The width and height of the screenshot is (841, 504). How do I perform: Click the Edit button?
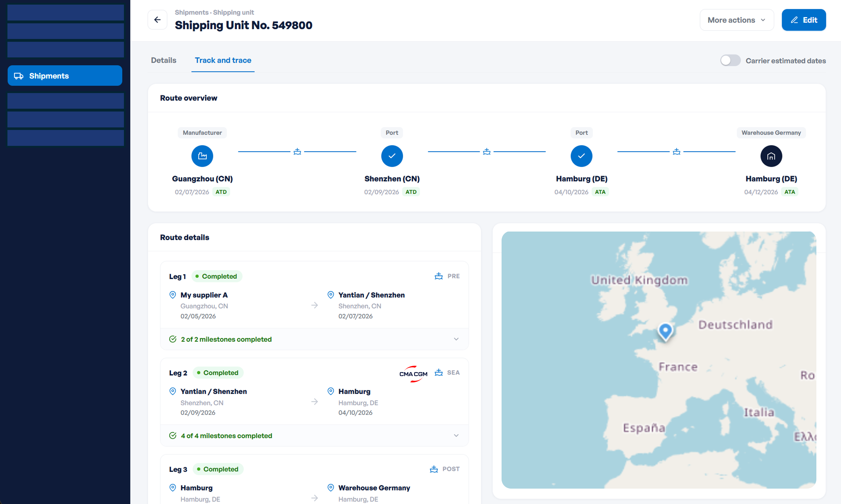coord(804,20)
